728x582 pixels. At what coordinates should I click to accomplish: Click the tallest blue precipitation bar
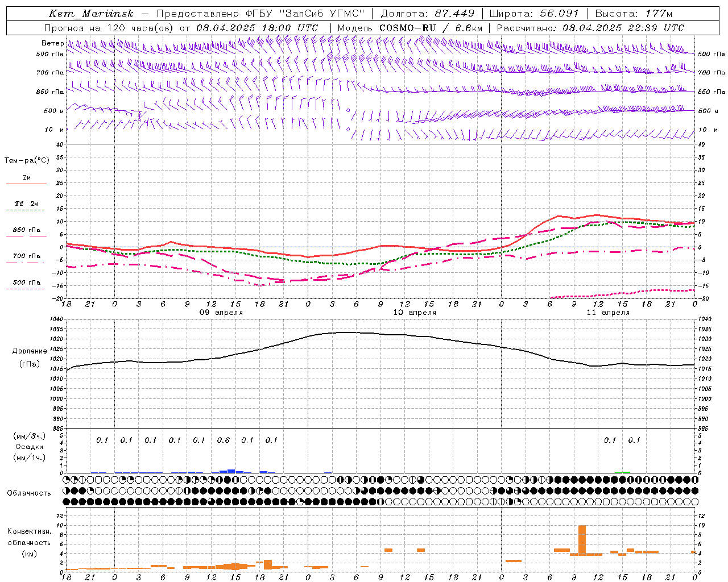(231, 471)
